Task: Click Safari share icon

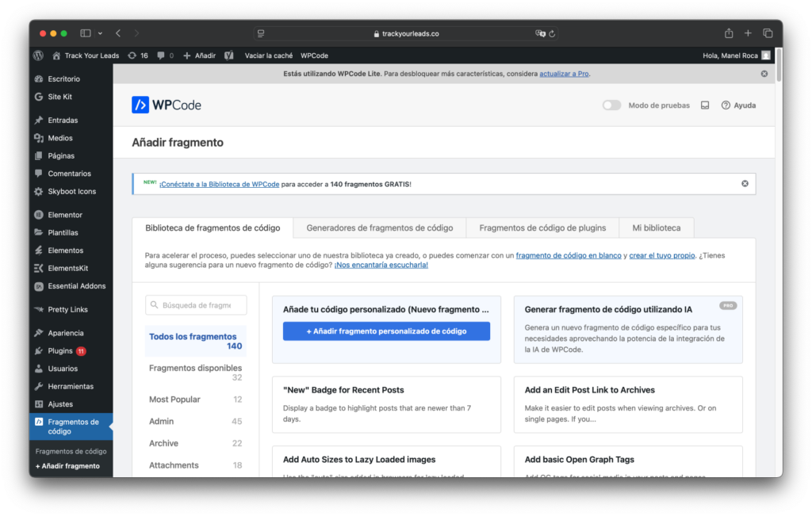Action: click(729, 33)
